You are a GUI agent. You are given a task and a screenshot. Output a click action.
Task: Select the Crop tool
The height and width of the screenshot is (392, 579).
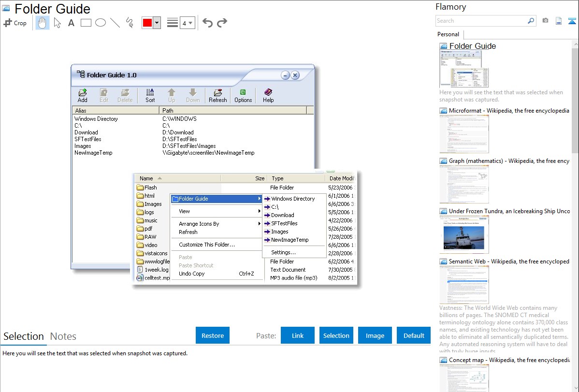[x=15, y=23]
